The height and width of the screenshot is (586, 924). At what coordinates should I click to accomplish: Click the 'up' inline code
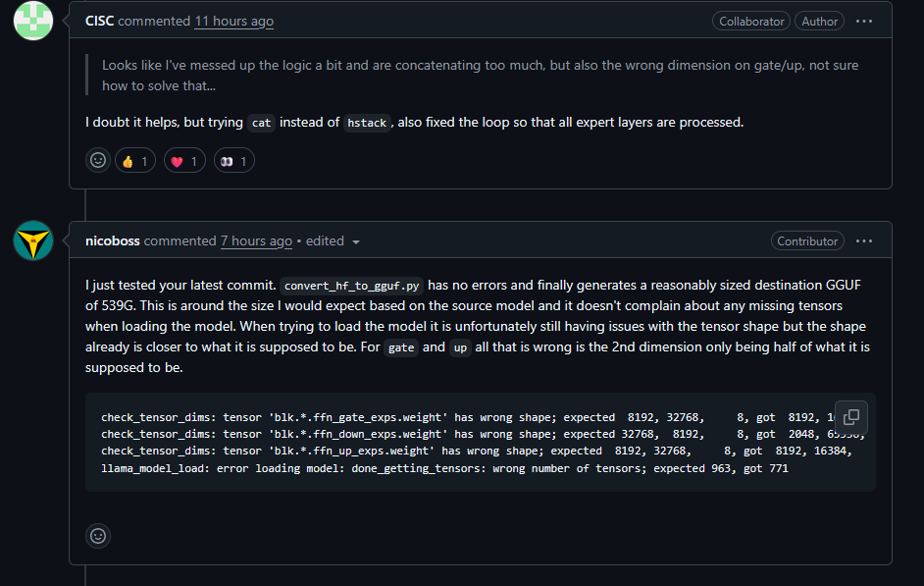[x=460, y=347]
